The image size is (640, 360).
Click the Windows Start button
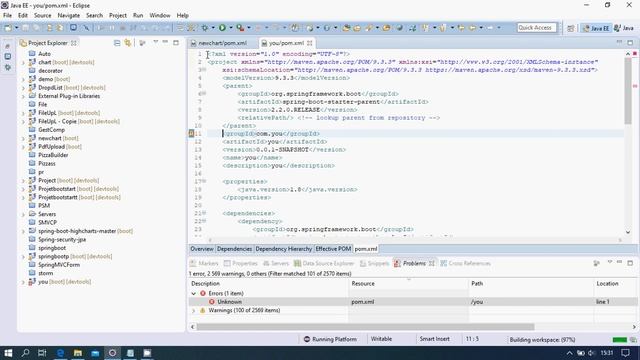click(x=8, y=353)
